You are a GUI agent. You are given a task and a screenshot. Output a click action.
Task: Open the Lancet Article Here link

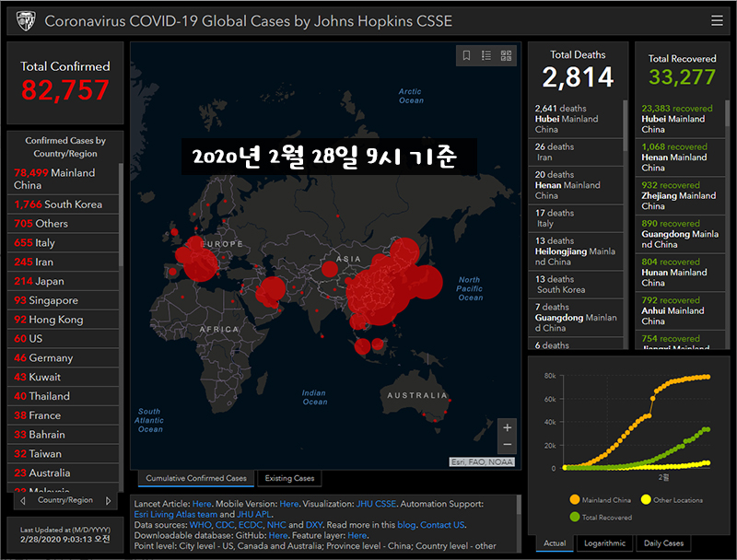(x=202, y=504)
